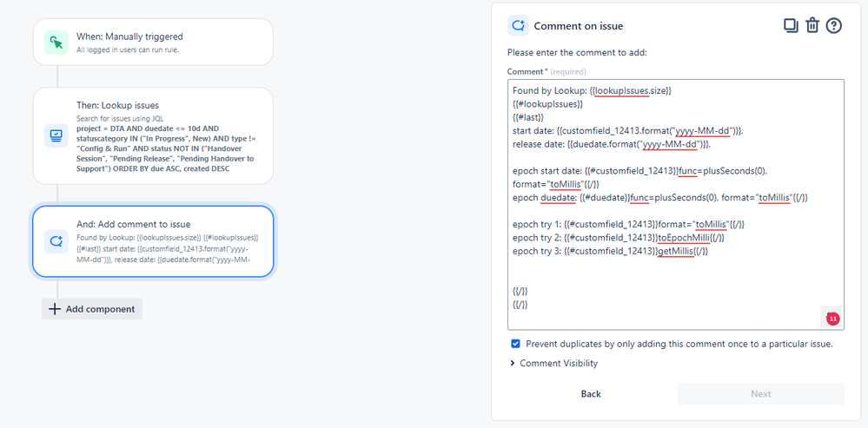Click the Back button
The height and width of the screenshot is (428, 868).
[x=591, y=394]
